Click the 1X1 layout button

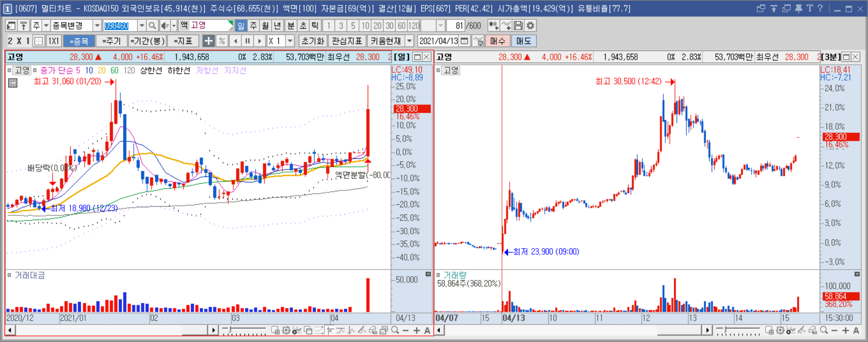point(54,41)
